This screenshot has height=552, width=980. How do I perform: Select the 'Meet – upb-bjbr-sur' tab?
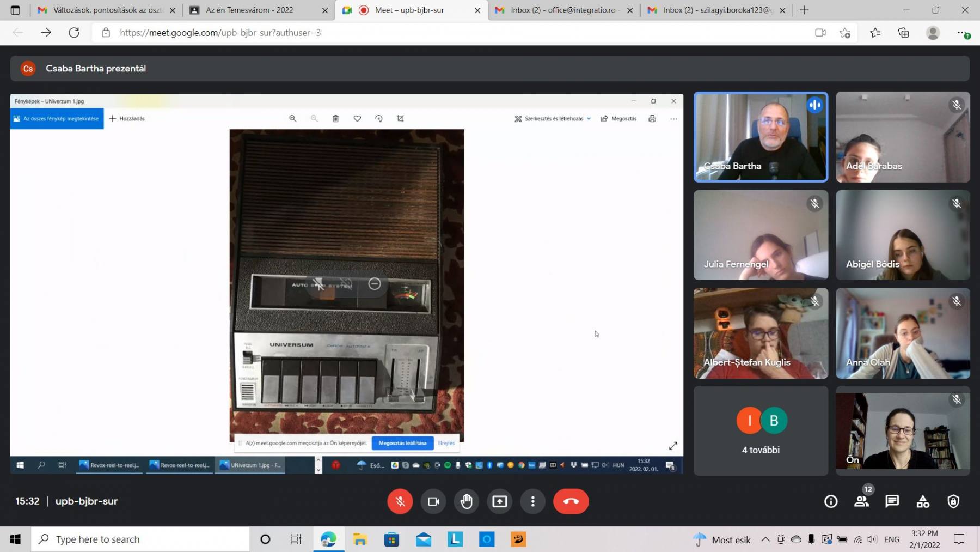coord(412,10)
